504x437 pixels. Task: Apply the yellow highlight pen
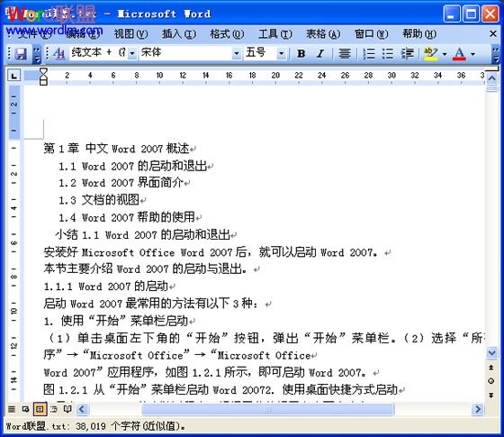click(x=431, y=53)
